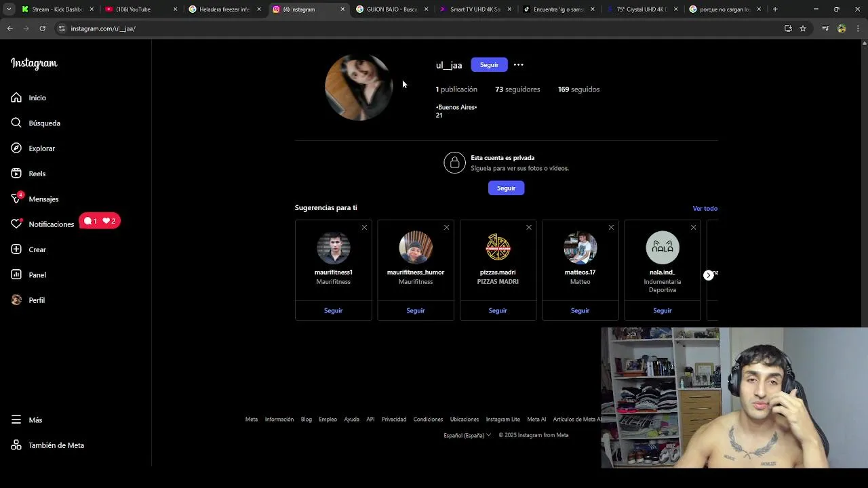Open Más hamburger menu
The height and width of the screenshot is (488, 868).
[x=16, y=420]
